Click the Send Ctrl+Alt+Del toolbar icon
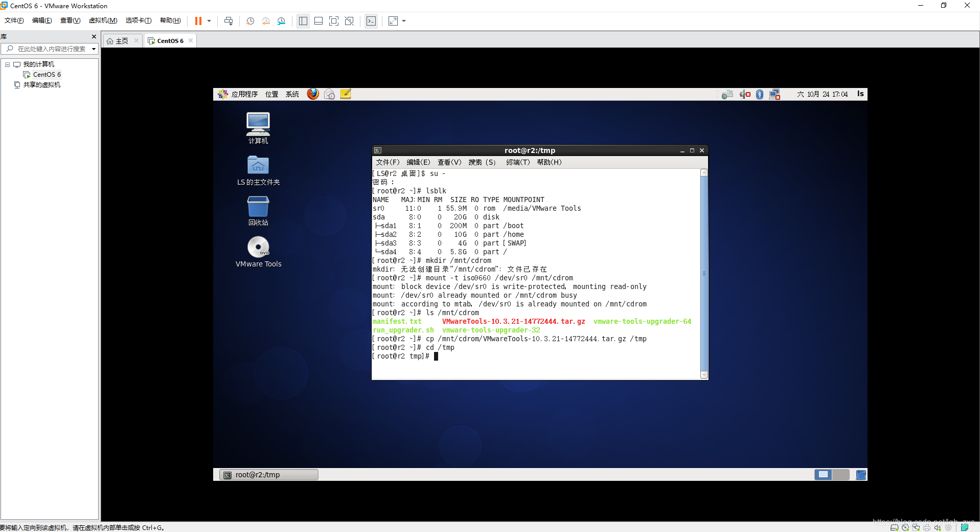980x532 pixels. (229, 21)
